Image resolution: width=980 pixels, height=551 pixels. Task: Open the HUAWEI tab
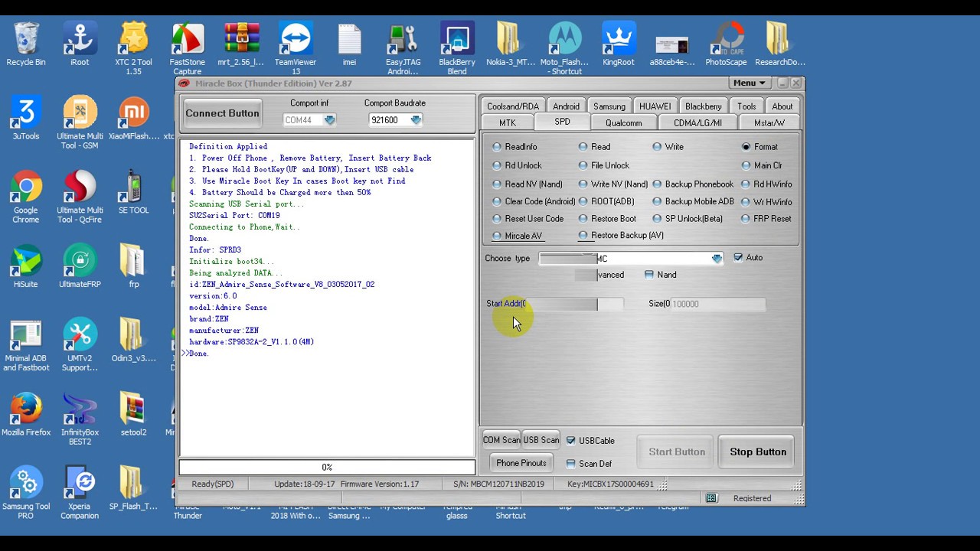coord(655,106)
